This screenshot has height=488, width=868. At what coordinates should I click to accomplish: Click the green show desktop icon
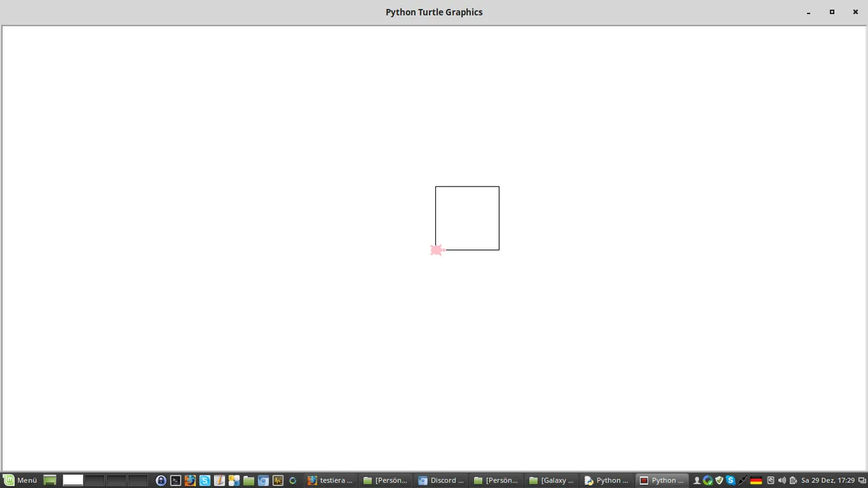[x=50, y=480]
